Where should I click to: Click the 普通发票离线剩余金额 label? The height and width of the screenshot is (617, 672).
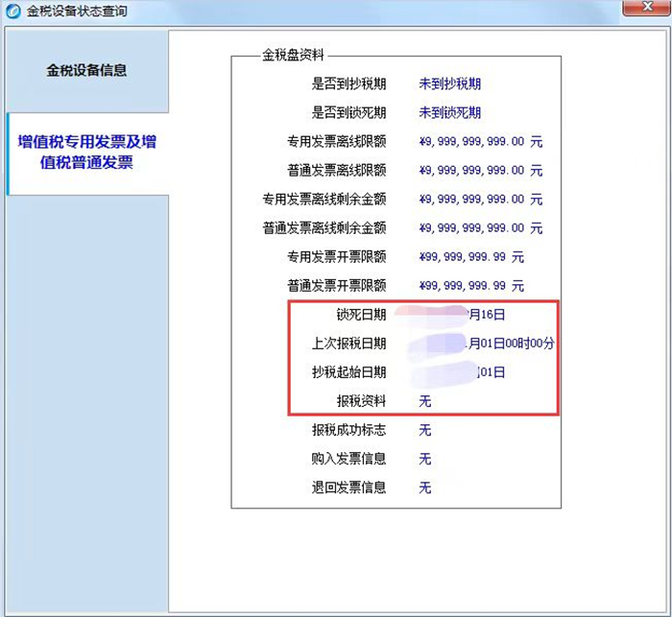pyautogui.click(x=324, y=228)
